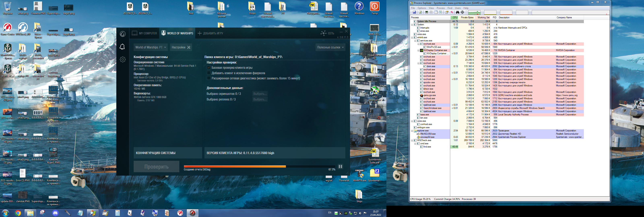Viewport: 644px width, 217px height.
Task: Collapse System process tree node
Action: 412,25
